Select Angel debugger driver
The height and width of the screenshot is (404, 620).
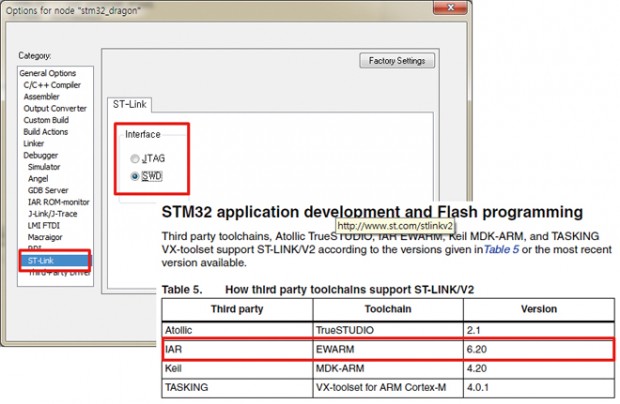[x=38, y=179]
